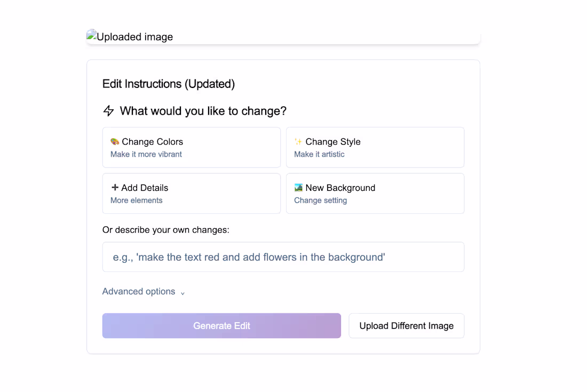This screenshot has width=587, height=392.
Task: Pick the Add Details suggestion
Action: tap(191, 193)
